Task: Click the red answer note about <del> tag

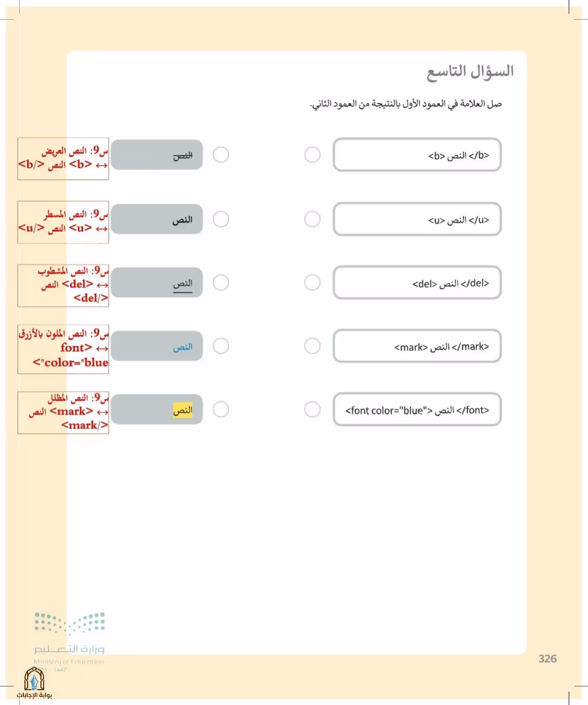Action: tap(63, 285)
